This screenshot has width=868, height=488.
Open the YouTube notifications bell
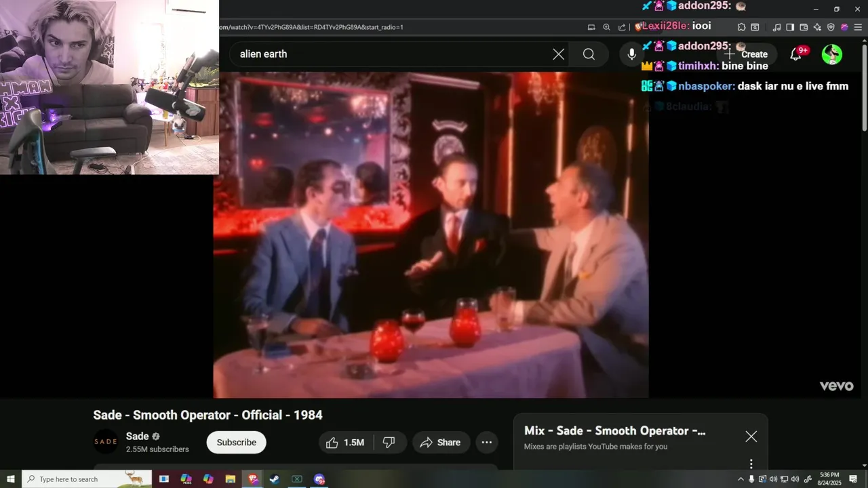pos(796,54)
